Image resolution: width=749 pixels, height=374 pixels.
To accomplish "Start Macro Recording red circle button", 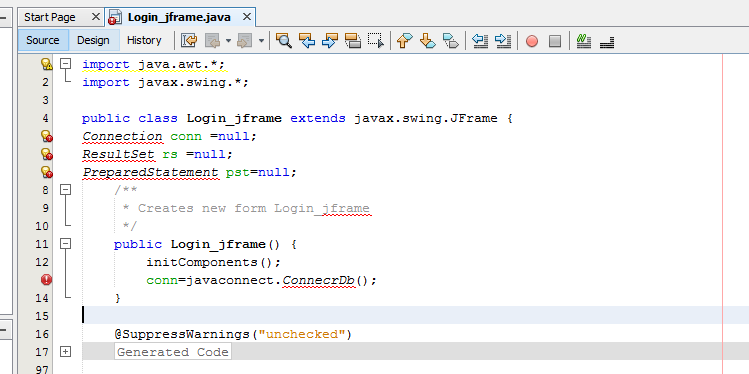I will (532, 41).
